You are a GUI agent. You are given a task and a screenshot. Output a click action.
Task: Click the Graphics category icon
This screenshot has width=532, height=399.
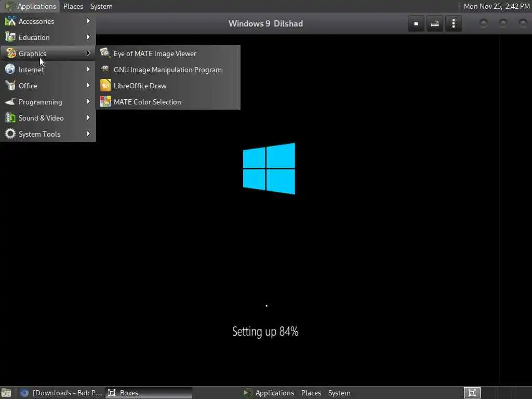coord(10,54)
